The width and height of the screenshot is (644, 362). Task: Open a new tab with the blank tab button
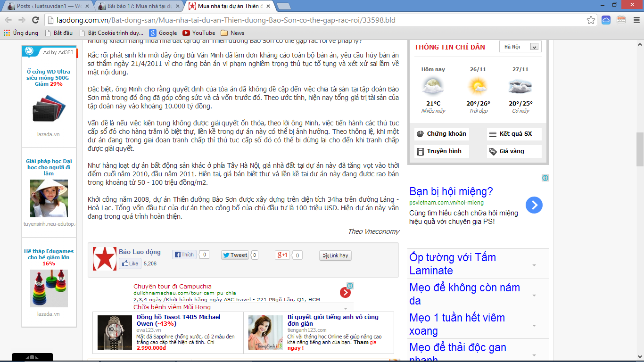click(x=283, y=6)
